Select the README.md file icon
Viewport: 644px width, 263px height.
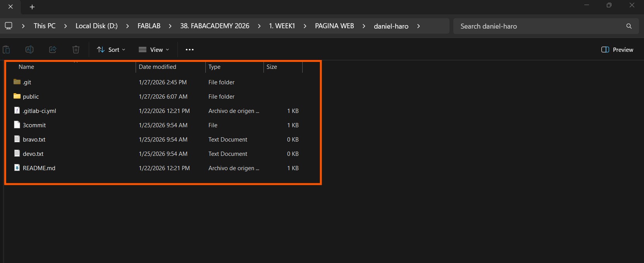17,167
